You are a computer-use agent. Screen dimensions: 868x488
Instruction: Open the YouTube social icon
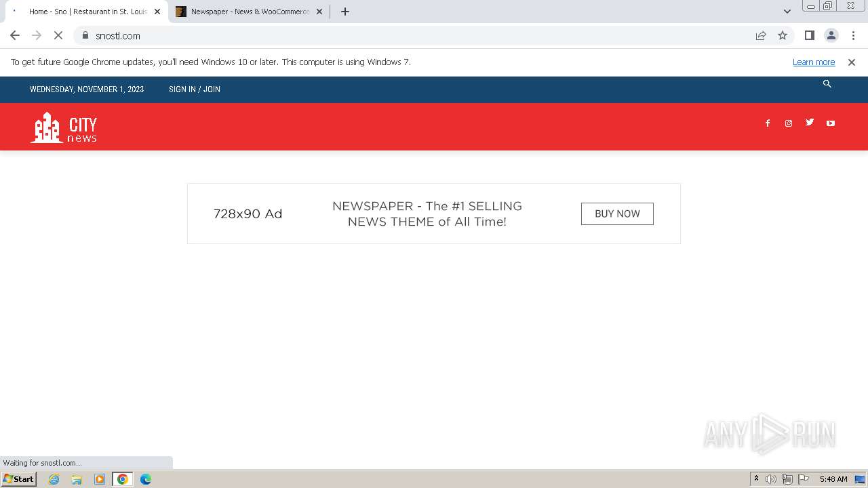click(831, 123)
